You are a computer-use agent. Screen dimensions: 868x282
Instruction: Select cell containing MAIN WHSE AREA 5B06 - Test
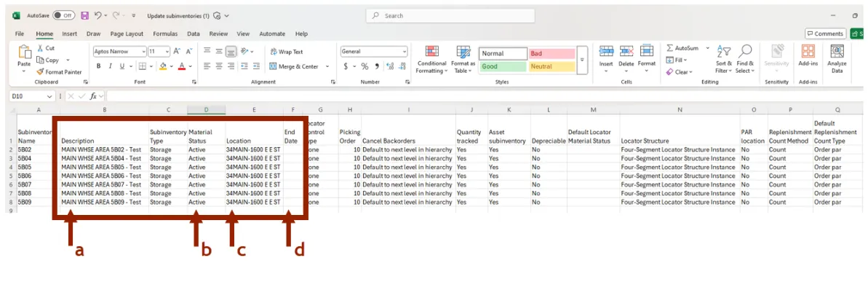[x=104, y=176]
